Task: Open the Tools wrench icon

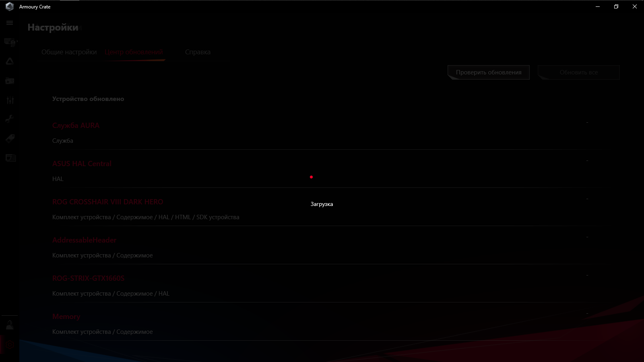Action: coord(10,119)
